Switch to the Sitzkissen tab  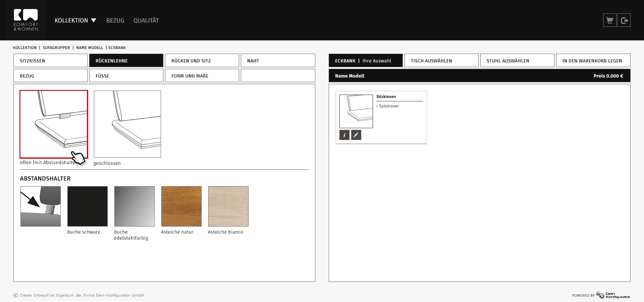[50, 61]
